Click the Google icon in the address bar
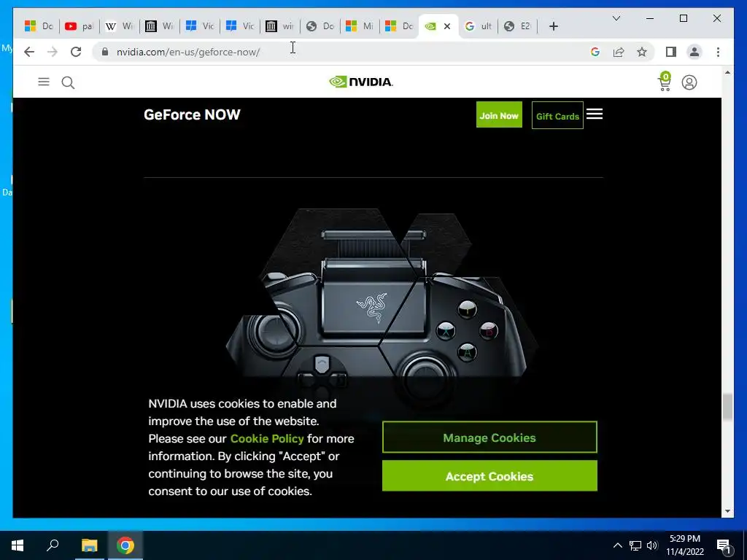The width and height of the screenshot is (747, 560). [x=595, y=52]
